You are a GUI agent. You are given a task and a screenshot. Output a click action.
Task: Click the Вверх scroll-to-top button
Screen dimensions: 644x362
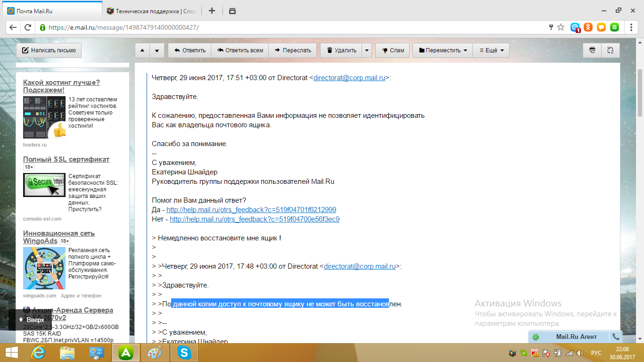31,320
